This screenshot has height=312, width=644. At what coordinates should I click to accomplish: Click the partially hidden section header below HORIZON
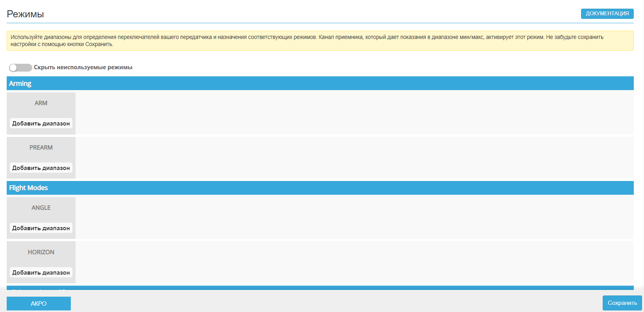point(320,288)
